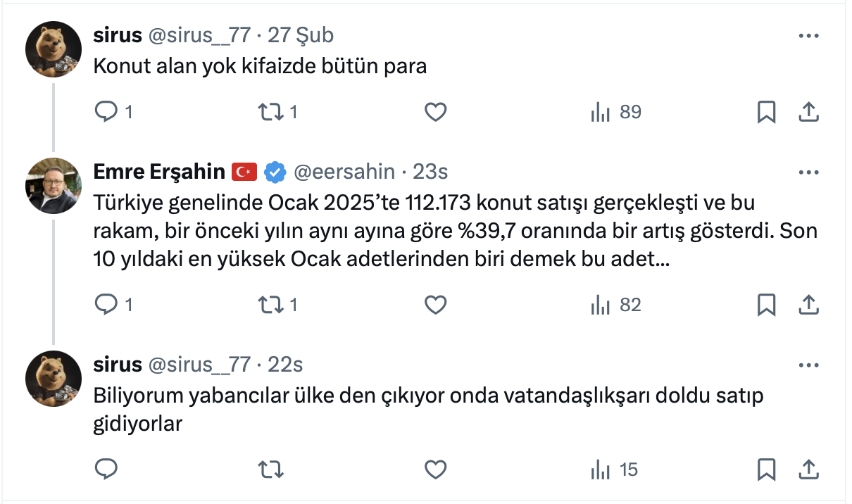Open more options on sirus's last reply

click(x=808, y=365)
